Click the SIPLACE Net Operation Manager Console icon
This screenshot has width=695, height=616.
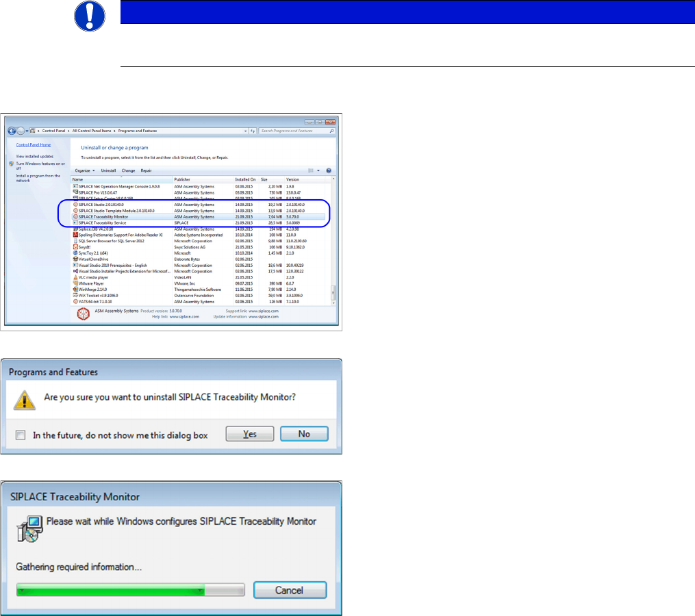click(75, 187)
